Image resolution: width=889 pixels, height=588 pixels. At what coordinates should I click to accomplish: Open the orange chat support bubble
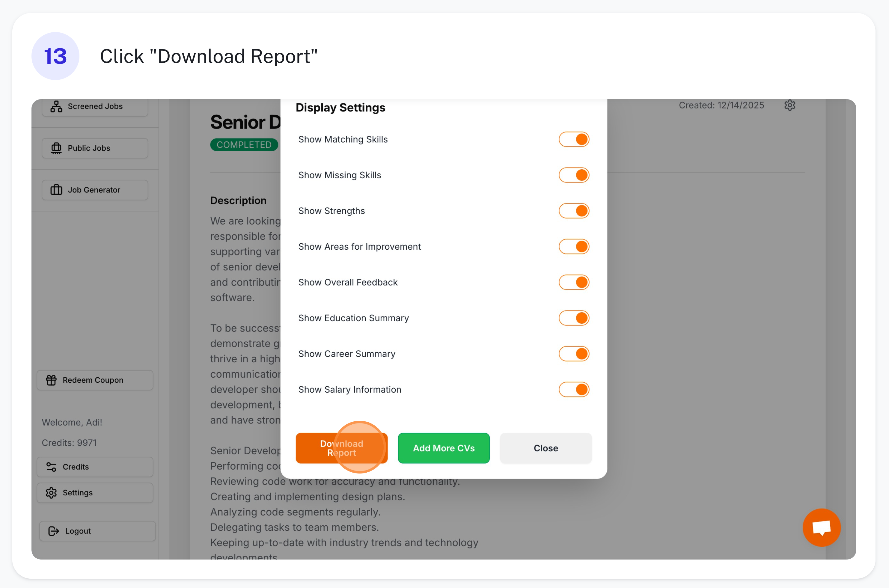click(x=821, y=527)
